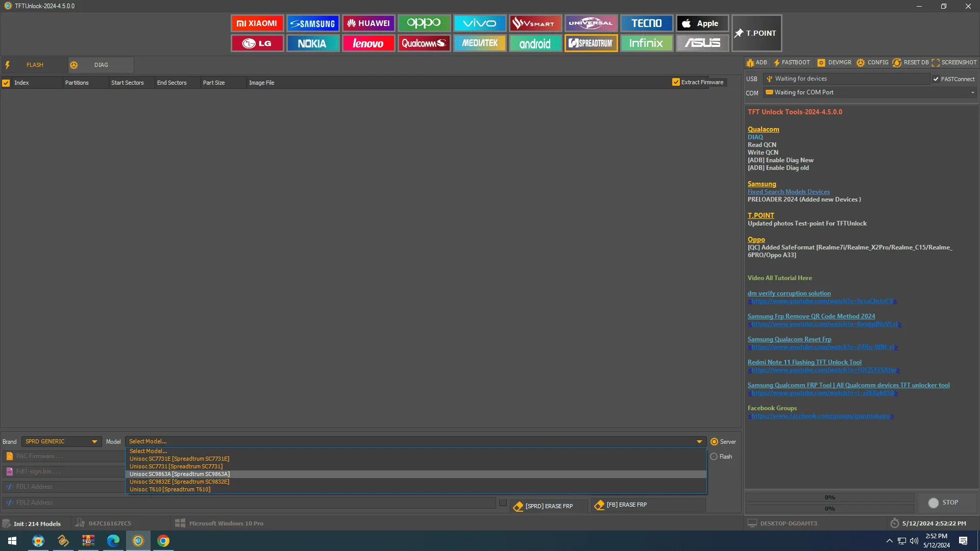
Task: Select the Huawei brand tile
Action: click(x=369, y=23)
